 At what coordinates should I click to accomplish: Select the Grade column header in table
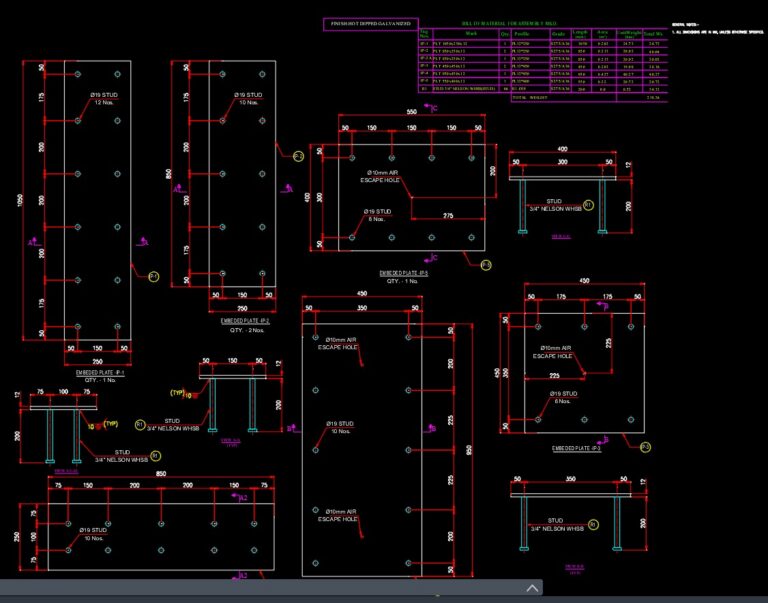(x=558, y=34)
